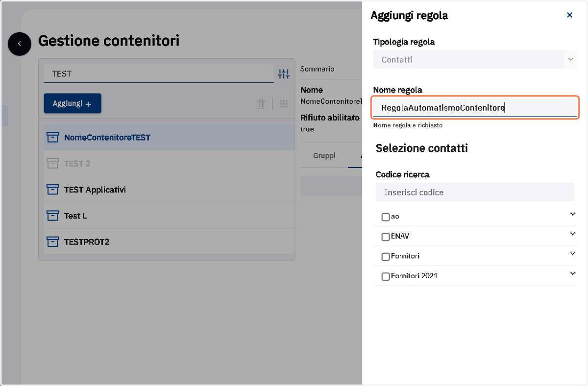Switch to grid view icon

pyautogui.click(x=284, y=104)
